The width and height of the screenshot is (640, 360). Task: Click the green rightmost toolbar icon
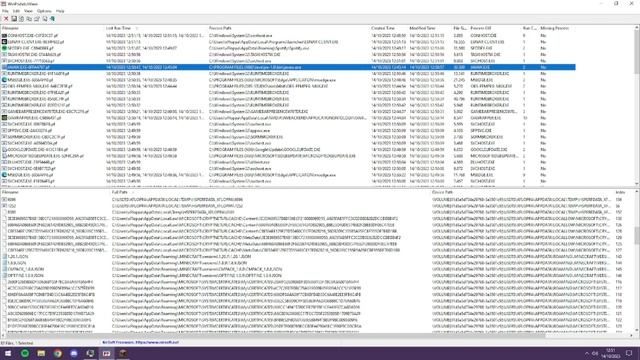(x=52, y=19)
